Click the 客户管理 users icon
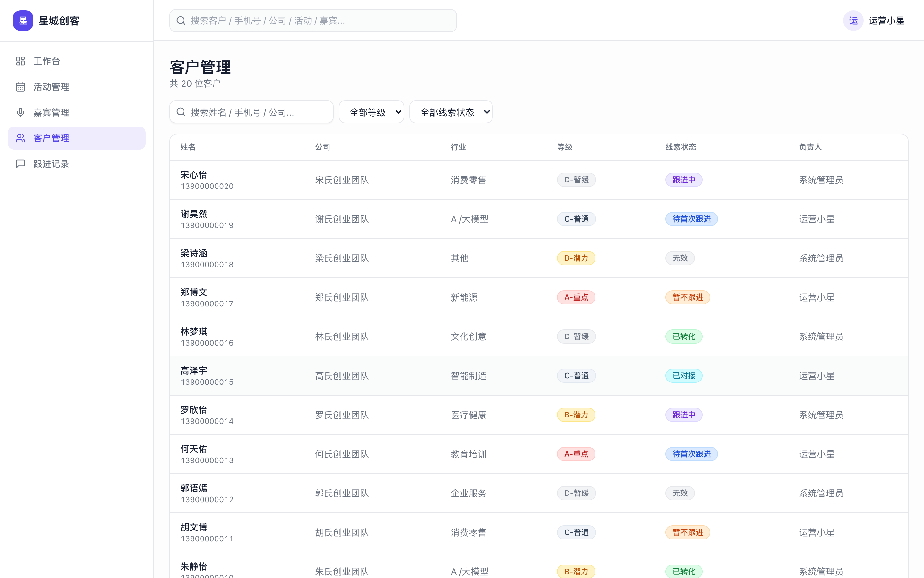Image resolution: width=924 pixels, height=578 pixels. (x=21, y=138)
